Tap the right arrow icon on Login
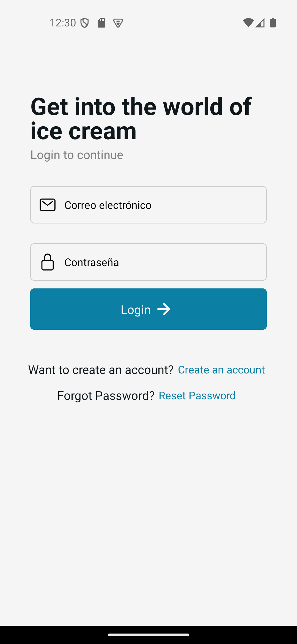 [x=164, y=309]
